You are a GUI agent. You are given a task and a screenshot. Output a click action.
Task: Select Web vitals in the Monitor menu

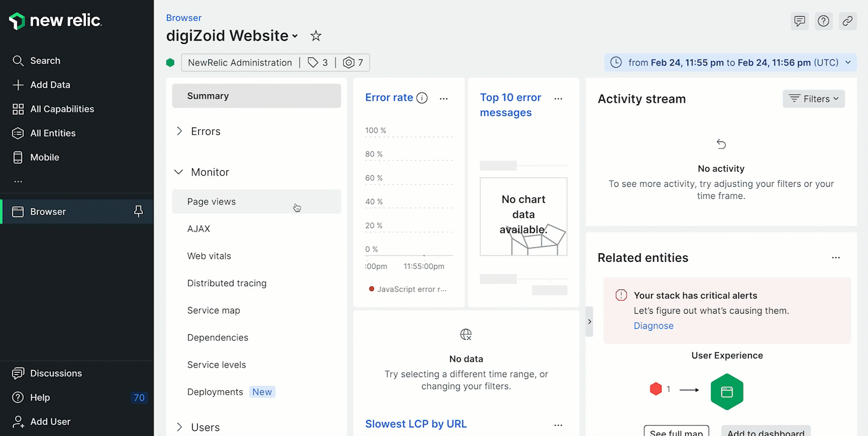209,256
